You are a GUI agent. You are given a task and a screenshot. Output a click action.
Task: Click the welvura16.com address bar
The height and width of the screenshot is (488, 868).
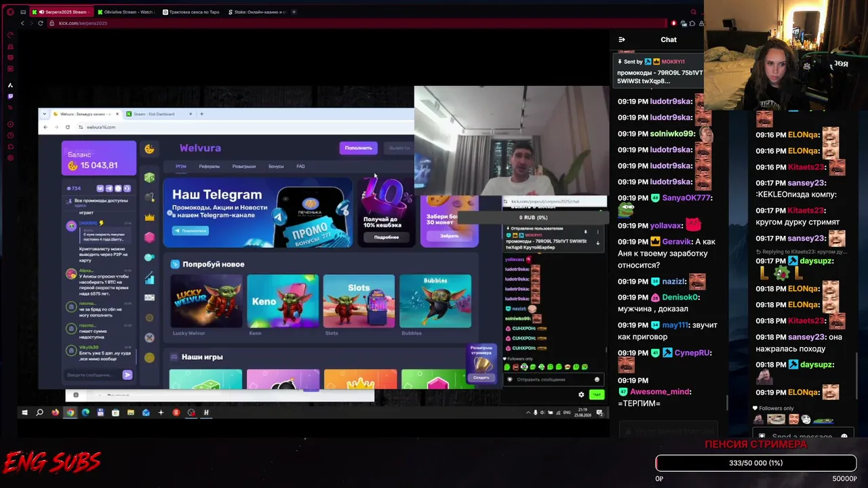[244, 127]
